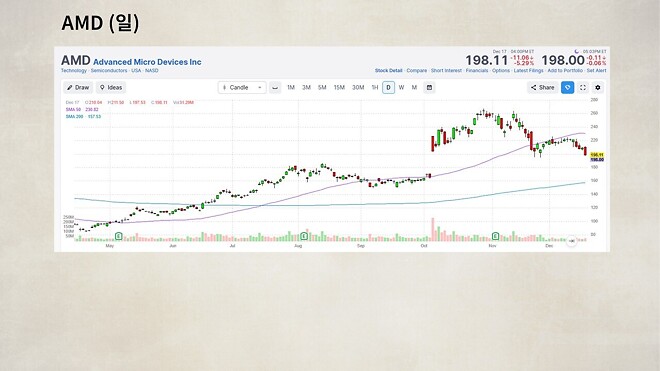Image resolution: width=660 pixels, height=371 pixels.
Task: Click the Technology sector link
Action: point(74,71)
